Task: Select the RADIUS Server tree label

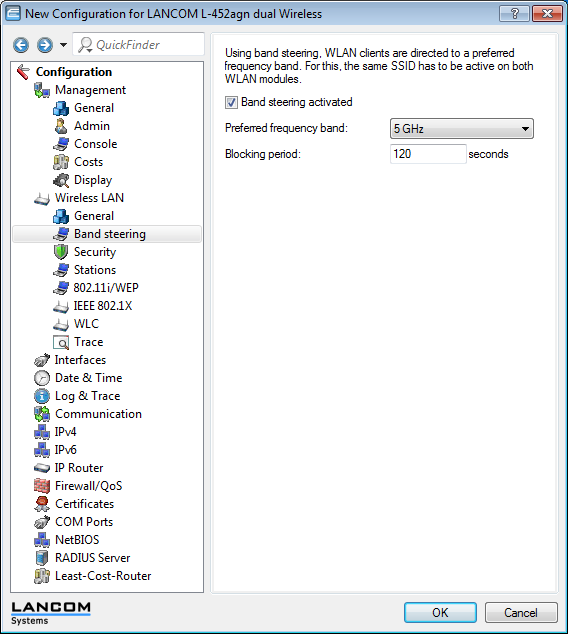Action: coord(93,558)
